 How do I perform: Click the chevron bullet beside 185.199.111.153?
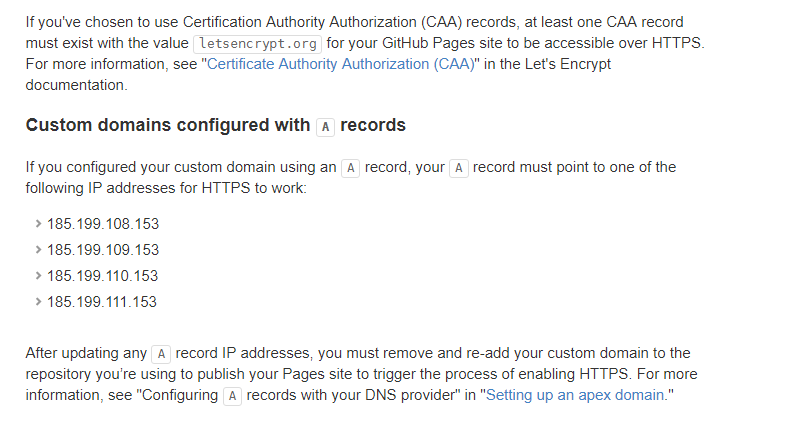[x=38, y=302]
